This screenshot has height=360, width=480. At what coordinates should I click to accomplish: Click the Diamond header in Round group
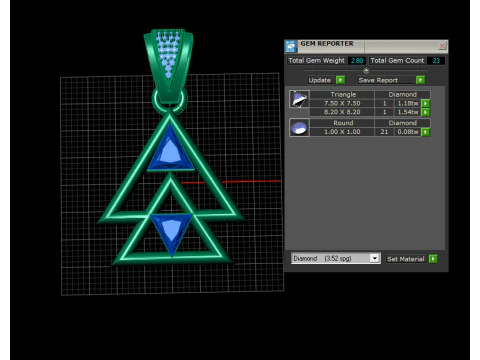click(x=402, y=123)
